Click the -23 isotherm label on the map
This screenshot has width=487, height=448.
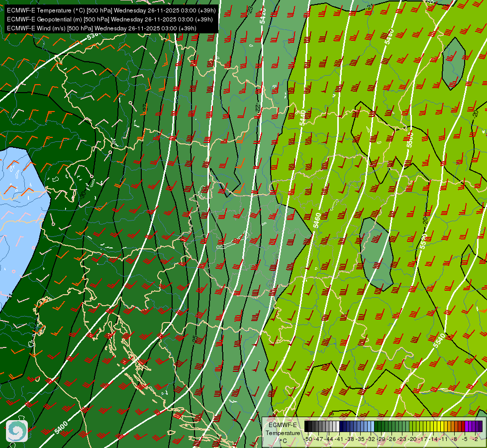[250, 10]
